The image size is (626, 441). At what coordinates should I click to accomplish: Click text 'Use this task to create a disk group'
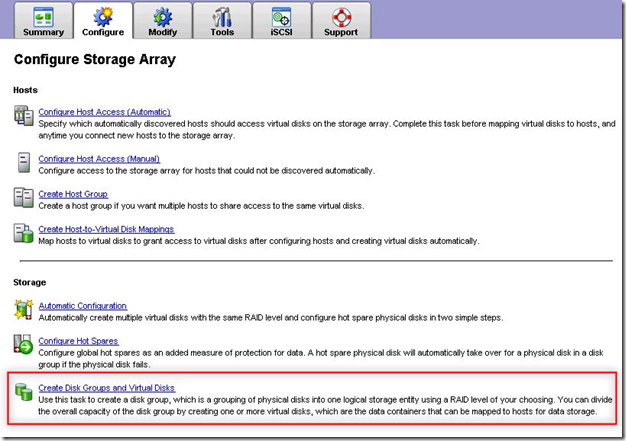[105, 400]
